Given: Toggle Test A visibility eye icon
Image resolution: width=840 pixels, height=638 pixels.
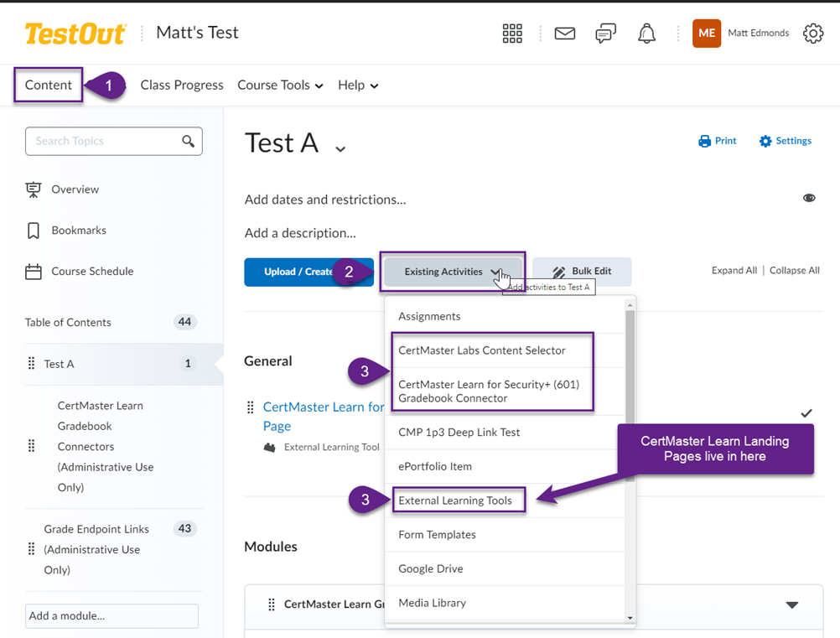Looking at the screenshot, I should (x=809, y=198).
